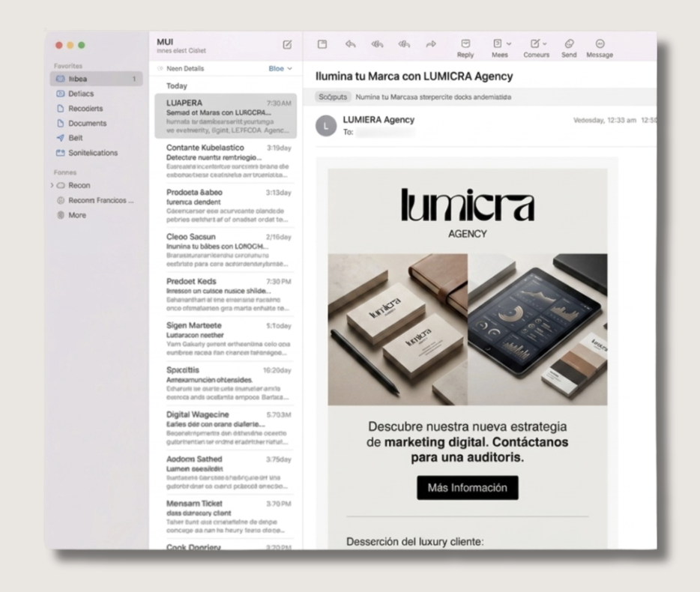
Task: Select the LUAPERA email at 7:30 AM
Action: click(226, 116)
